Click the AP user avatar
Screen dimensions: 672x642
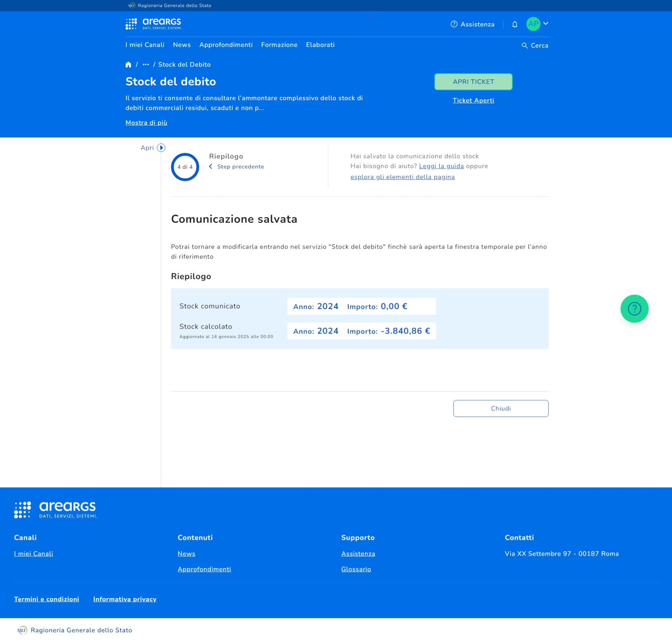point(533,24)
